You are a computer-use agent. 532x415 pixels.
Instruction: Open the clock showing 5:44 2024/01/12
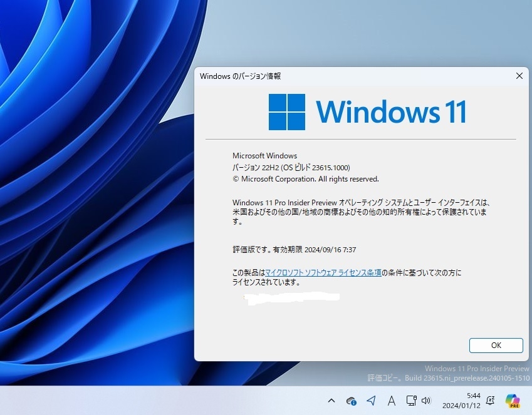461,401
